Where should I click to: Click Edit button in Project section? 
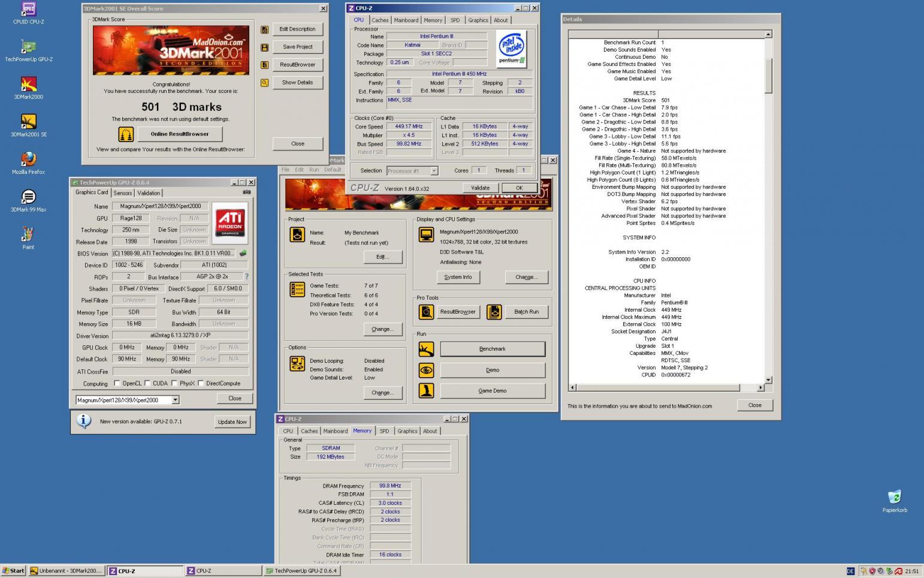pyautogui.click(x=382, y=257)
